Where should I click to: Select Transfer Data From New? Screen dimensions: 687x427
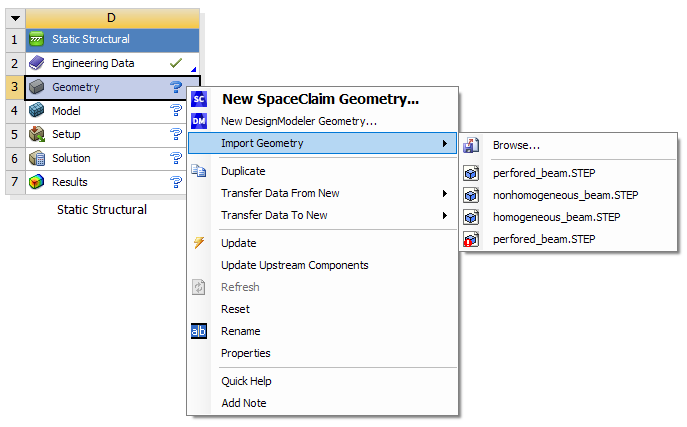tap(323, 193)
